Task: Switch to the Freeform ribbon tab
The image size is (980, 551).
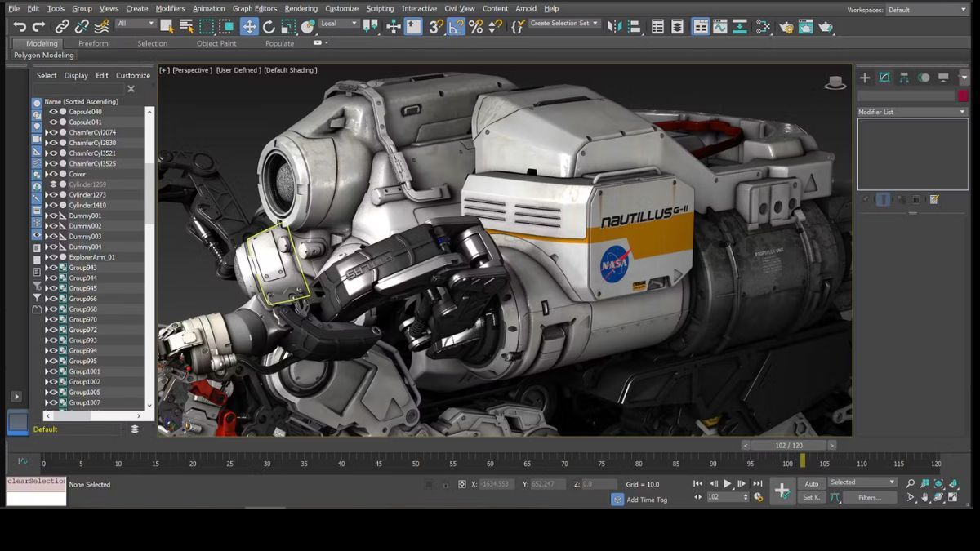Action: 93,44
